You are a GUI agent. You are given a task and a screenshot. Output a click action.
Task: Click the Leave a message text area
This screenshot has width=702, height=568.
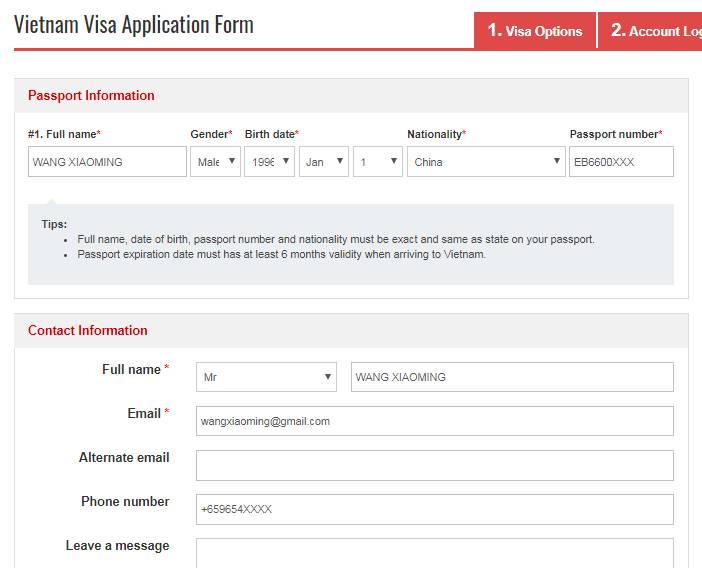(434, 552)
